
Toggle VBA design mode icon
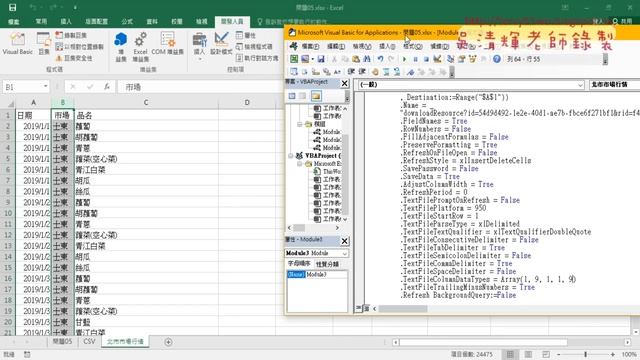437,59
